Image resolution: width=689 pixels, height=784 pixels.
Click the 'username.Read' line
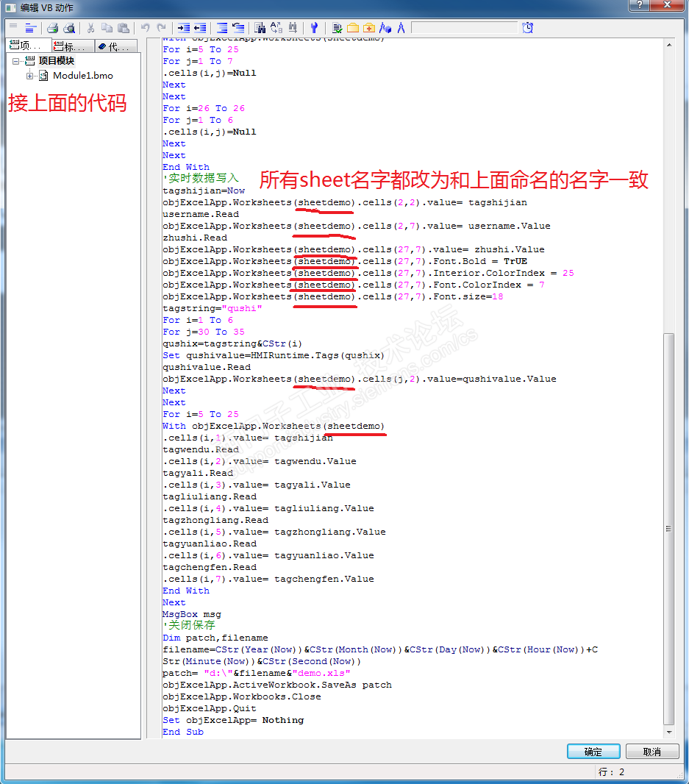(201, 214)
